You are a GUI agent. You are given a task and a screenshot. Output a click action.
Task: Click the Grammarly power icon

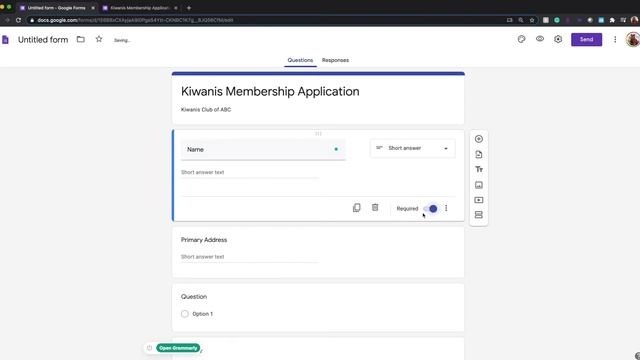coord(149,348)
